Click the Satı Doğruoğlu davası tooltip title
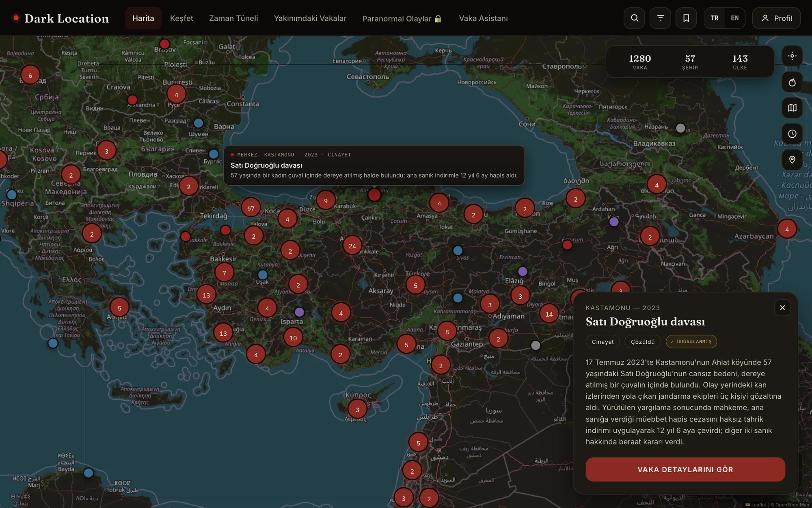Screen dimensions: 812x508 266,165
